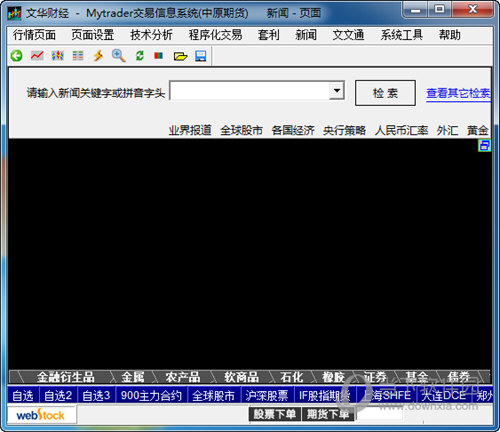Click the green back arrow icon
500x432 pixels.
pos(16,56)
